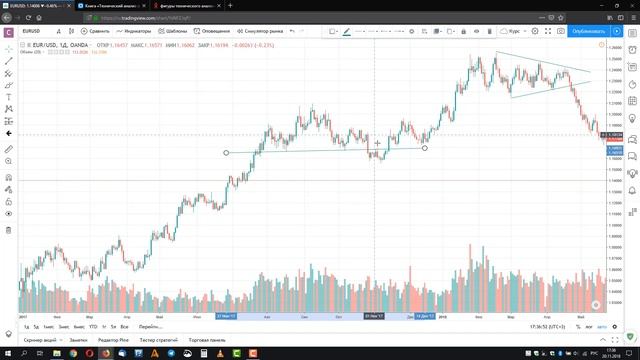The width and height of the screenshot is (640, 360).
Task: Select the Все all-data range
Action: pos(124,327)
